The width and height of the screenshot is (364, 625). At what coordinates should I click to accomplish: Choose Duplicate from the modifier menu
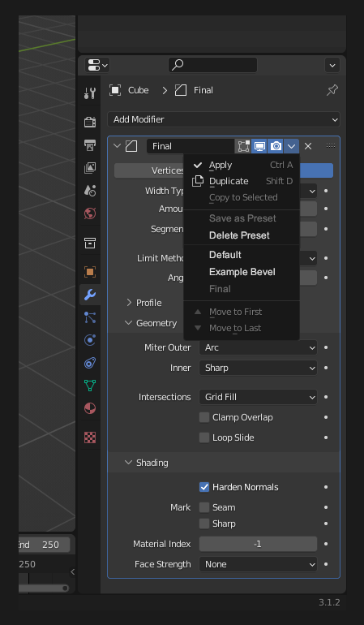242,181
